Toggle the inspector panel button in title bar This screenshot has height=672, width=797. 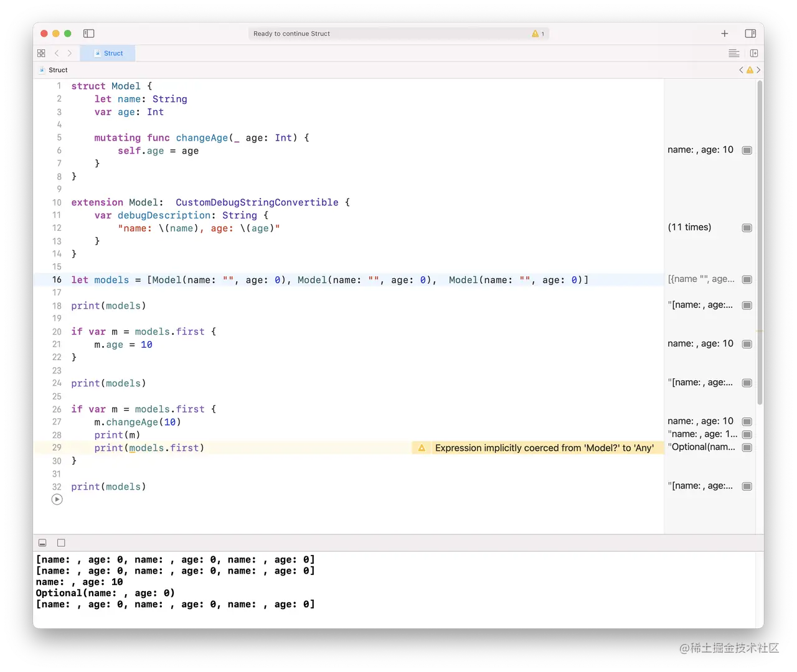[x=750, y=34]
